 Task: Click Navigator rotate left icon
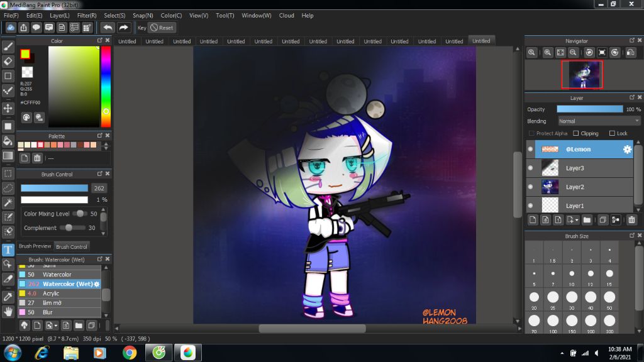(589, 53)
